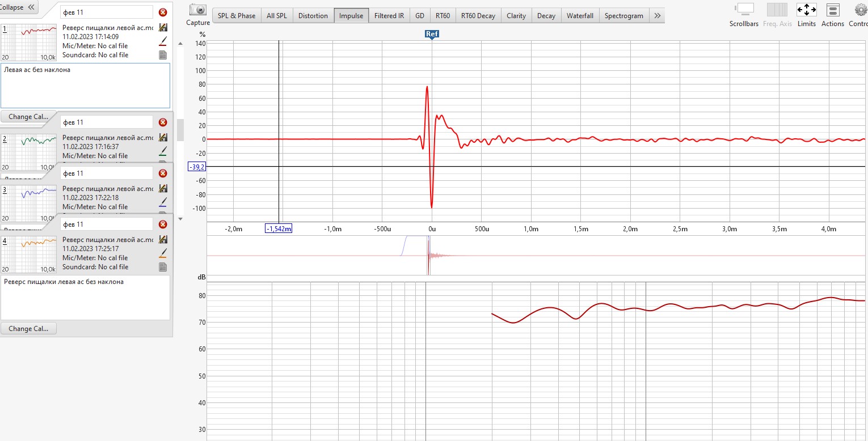Open the Waterfall tab

tap(580, 16)
